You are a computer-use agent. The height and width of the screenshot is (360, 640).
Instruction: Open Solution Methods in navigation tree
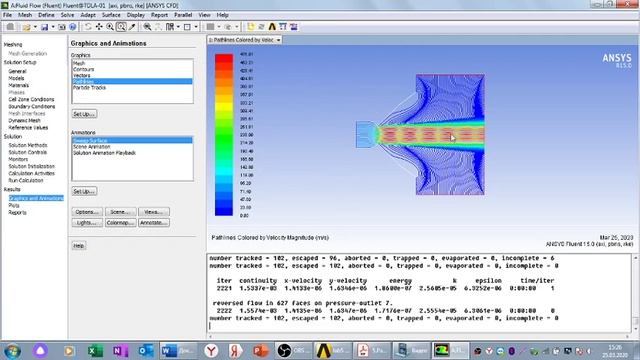point(28,145)
